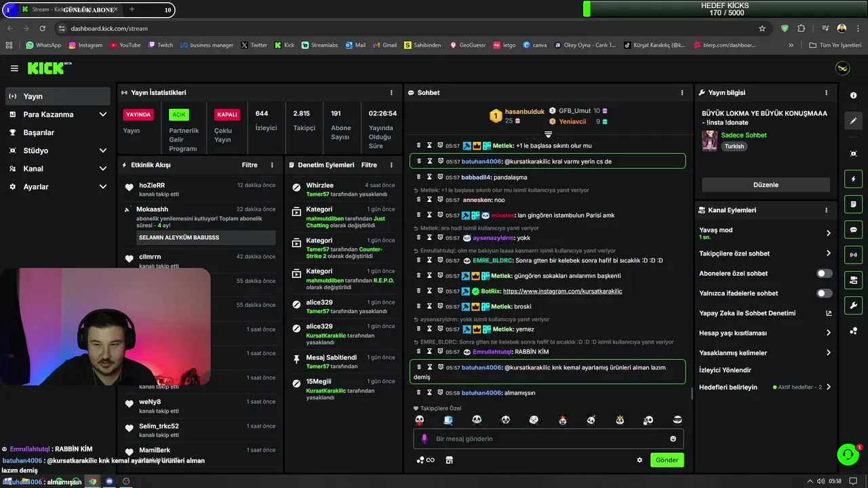The width and height of the screenshot is (868, 488).
Task: Open the emoji picker in message box
Action: [673, 439]
